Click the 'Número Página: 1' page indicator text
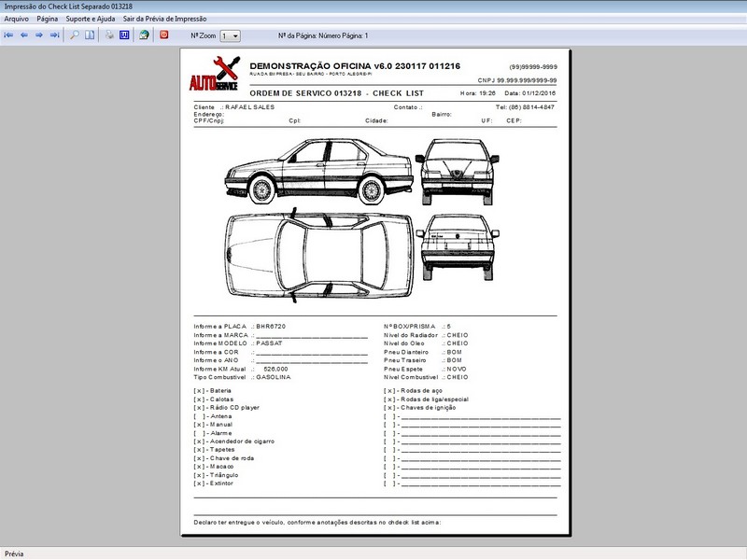This screenshot has width=747, height=560. (343, 35)
